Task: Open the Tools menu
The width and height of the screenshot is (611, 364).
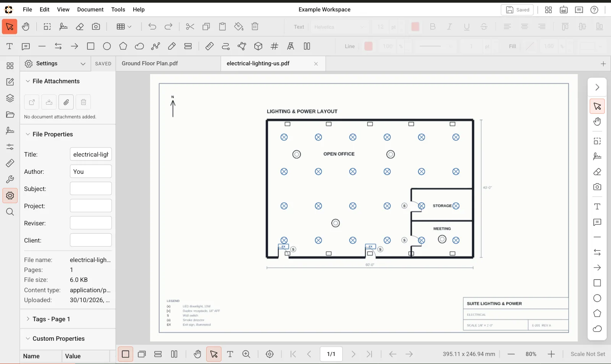Action: tap(118, 10)
